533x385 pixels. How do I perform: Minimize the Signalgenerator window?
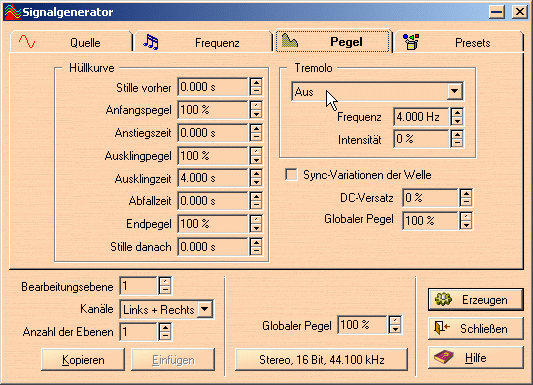(x=497, y=12)
